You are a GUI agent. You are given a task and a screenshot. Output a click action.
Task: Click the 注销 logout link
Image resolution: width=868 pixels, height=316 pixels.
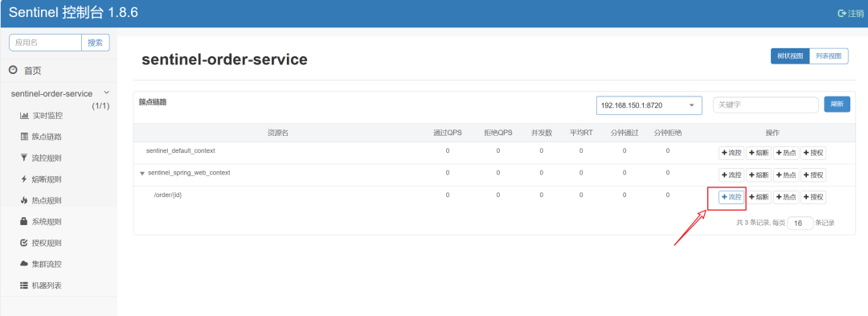click(x=851, y=14)
